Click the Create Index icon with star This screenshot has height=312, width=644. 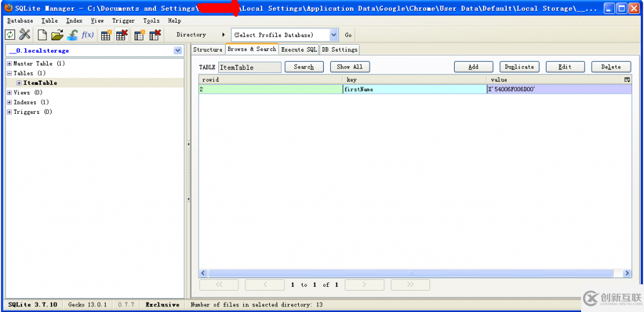140,35
